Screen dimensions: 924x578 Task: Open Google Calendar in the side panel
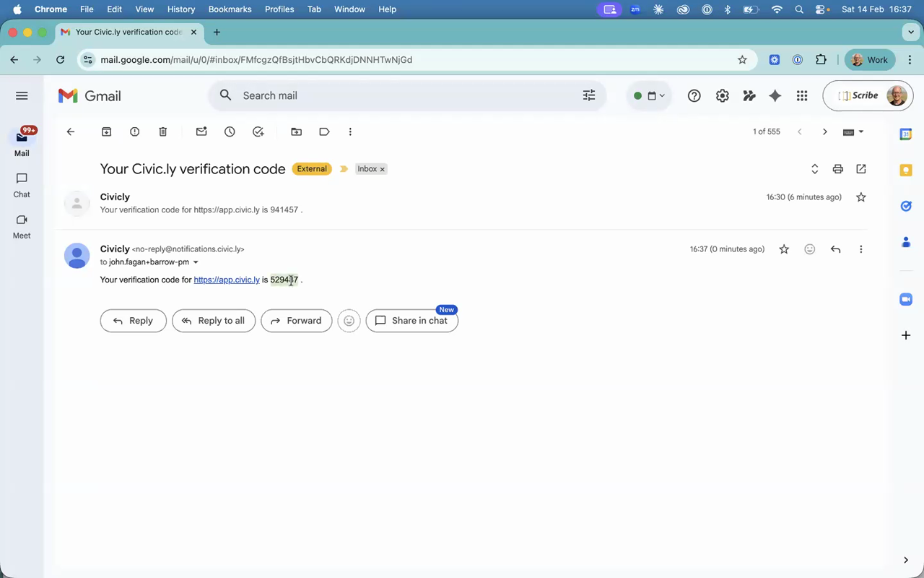point(906,134)
